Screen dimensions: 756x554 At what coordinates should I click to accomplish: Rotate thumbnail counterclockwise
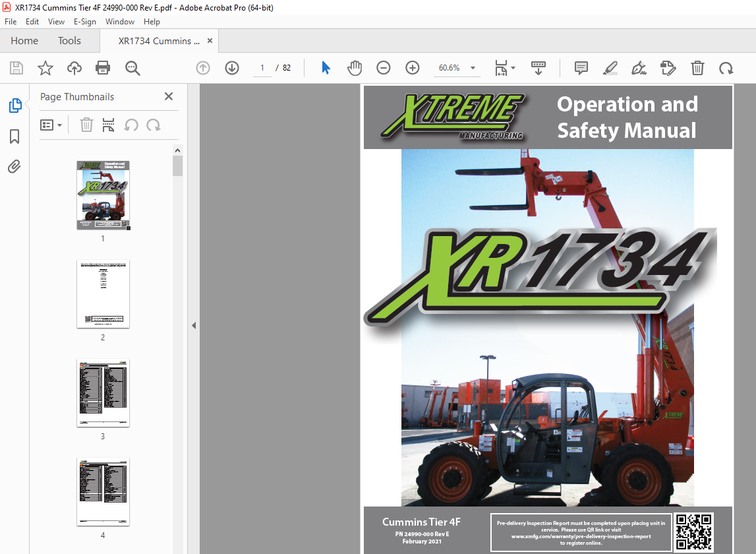(x=131, y=125)
